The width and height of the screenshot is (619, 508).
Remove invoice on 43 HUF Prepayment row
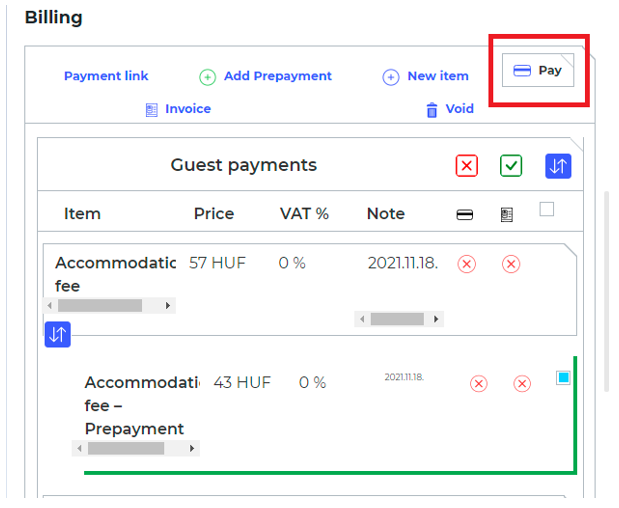[x=522, y=384]
